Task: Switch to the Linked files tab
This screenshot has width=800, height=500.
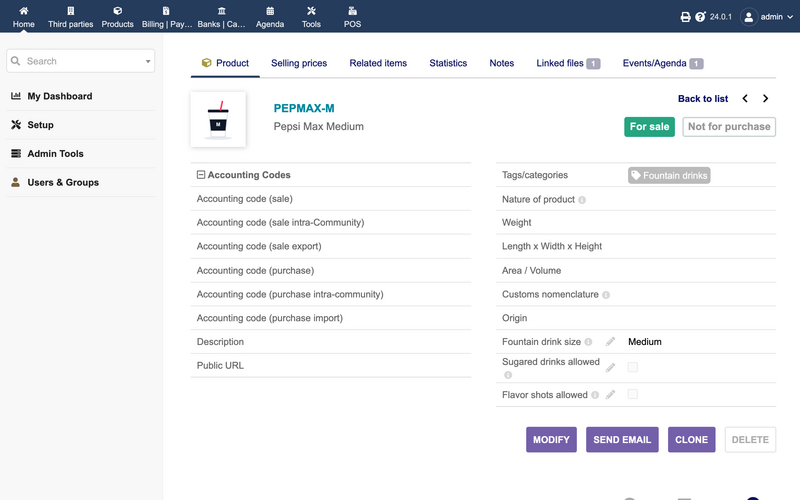Action: point(568,63)
